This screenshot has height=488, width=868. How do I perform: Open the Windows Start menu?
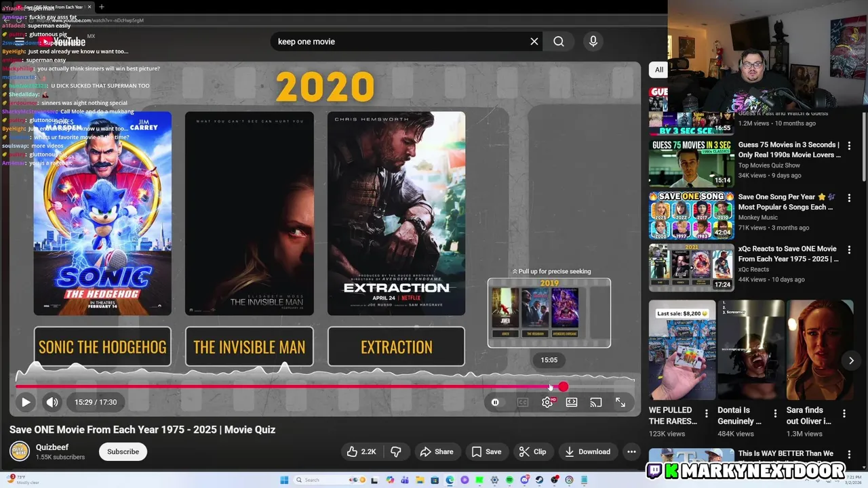pyautogui.click(x=284, y=480)
